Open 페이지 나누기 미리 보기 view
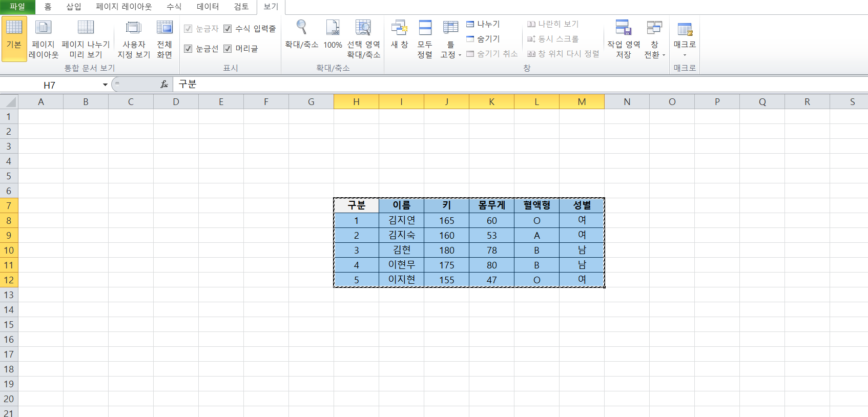 tap(86, 39)
